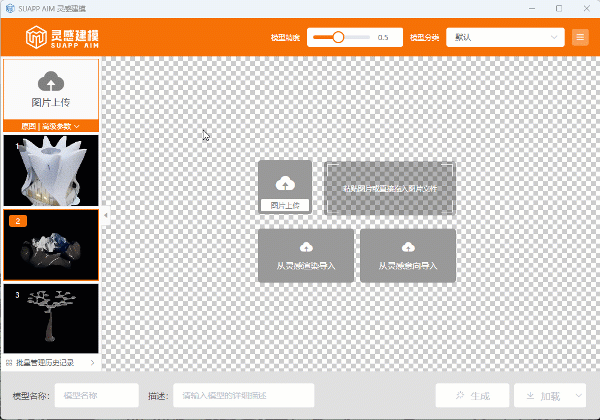Open the 加载 dropdown arrow
Screen dimensions: 600x420
(579, 396)
